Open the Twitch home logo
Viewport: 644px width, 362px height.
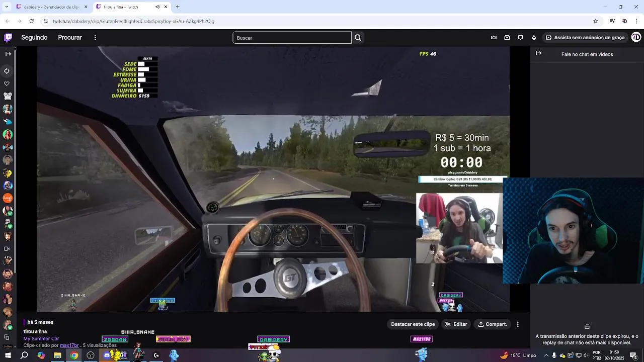[8, 37]
